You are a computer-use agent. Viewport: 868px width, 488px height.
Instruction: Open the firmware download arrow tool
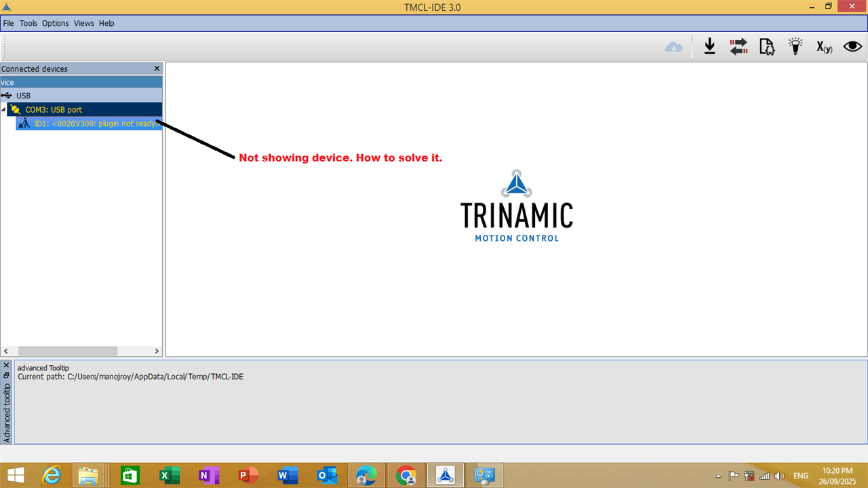[709, 46]
